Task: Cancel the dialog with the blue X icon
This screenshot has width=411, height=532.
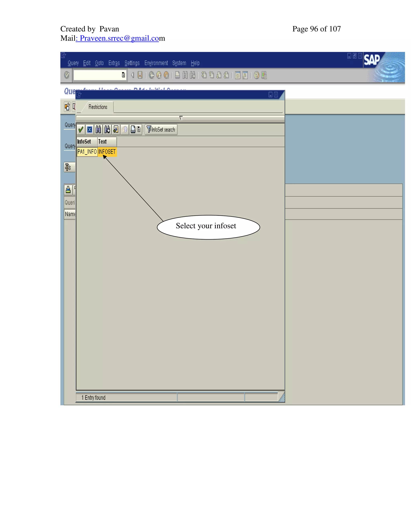Action: pyautogui.click(x=90, y=129)
